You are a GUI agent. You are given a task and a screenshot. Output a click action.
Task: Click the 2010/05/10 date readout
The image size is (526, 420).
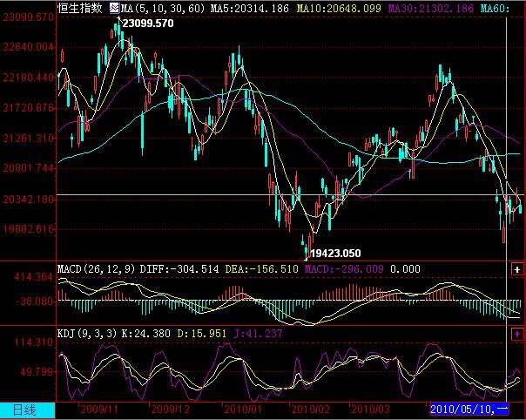pyautogui.click(x=469, y=410)
